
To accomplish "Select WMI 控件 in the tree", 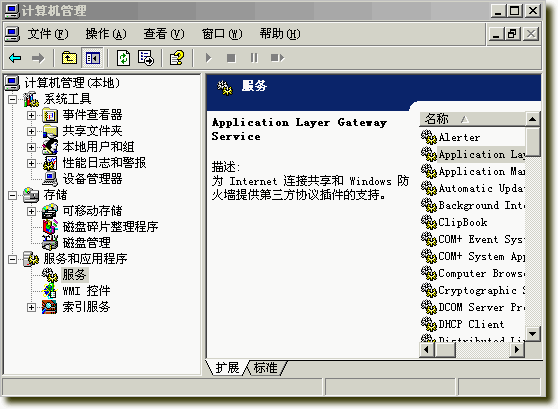I will (x=86, y=291).
